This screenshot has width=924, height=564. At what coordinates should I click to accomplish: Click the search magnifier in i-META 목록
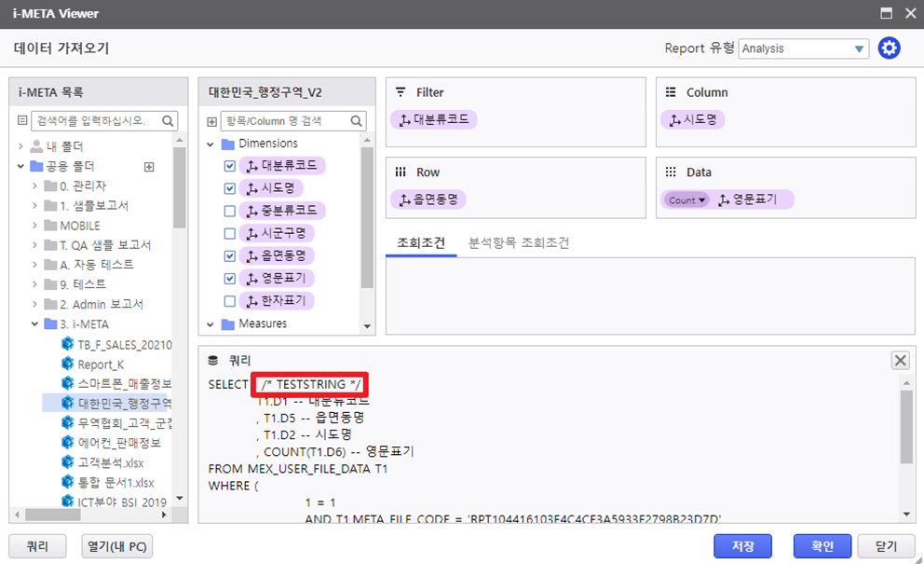point(169,121)
